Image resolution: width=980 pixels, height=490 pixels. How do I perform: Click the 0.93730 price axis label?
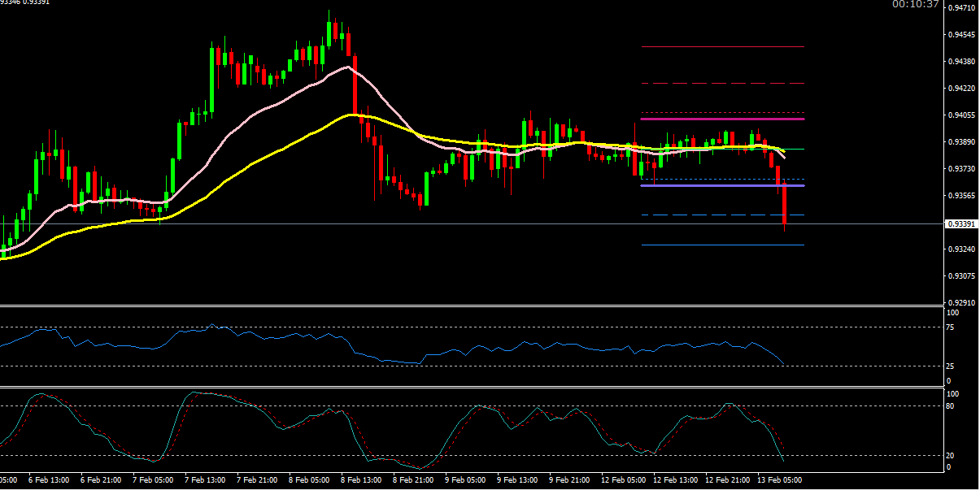964,169
